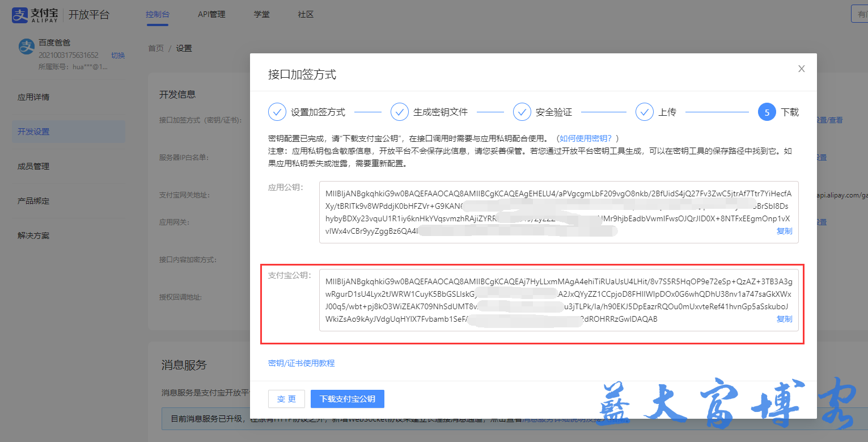Click the 设置加签方式 step checkmark icon
Screen dimensions: 868x442
[277, 112]
